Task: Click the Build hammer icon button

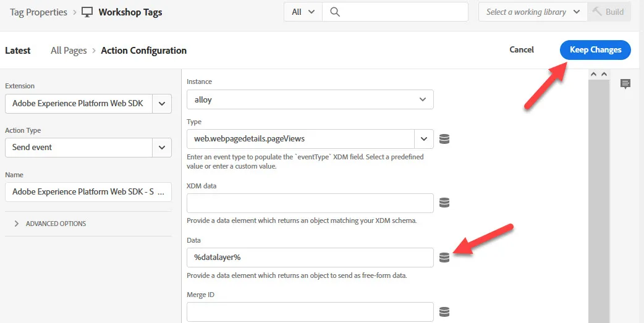Action: tap(608, 12)
